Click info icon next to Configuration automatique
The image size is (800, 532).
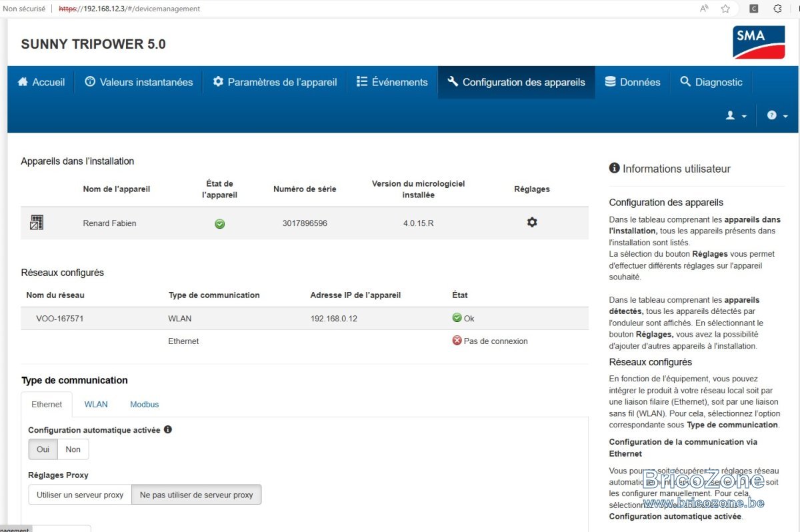click(168, 429)
